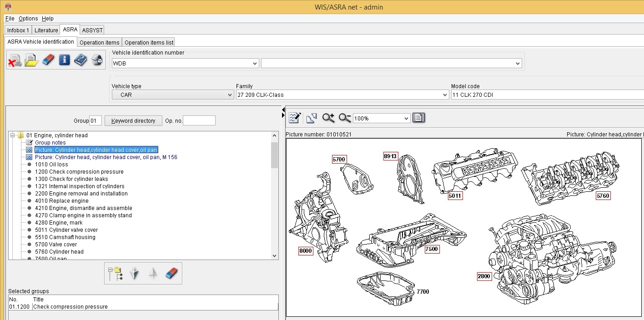Screen dimensions: 644x320
Task: Click the tree list scroll down arrow
Action: point(274,256)
